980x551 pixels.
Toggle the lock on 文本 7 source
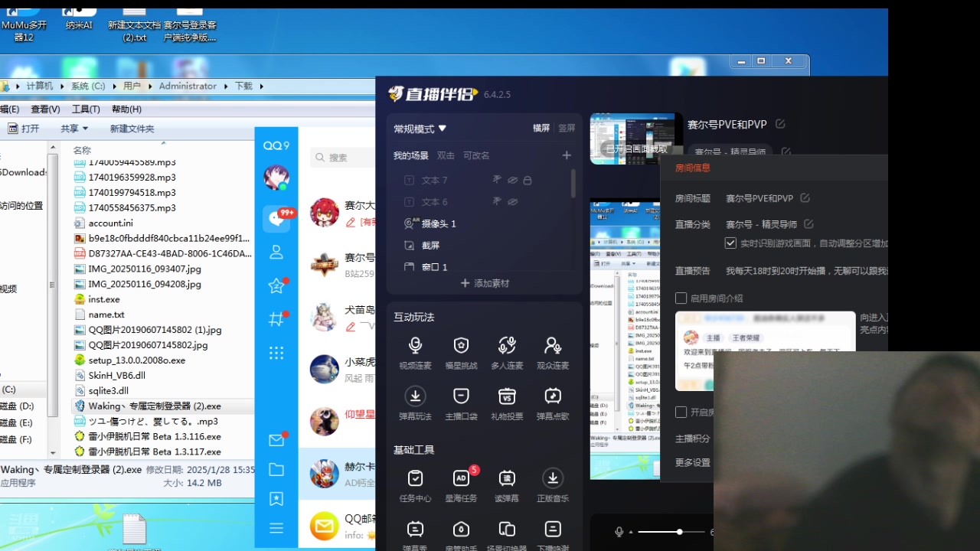coord(528,181)
